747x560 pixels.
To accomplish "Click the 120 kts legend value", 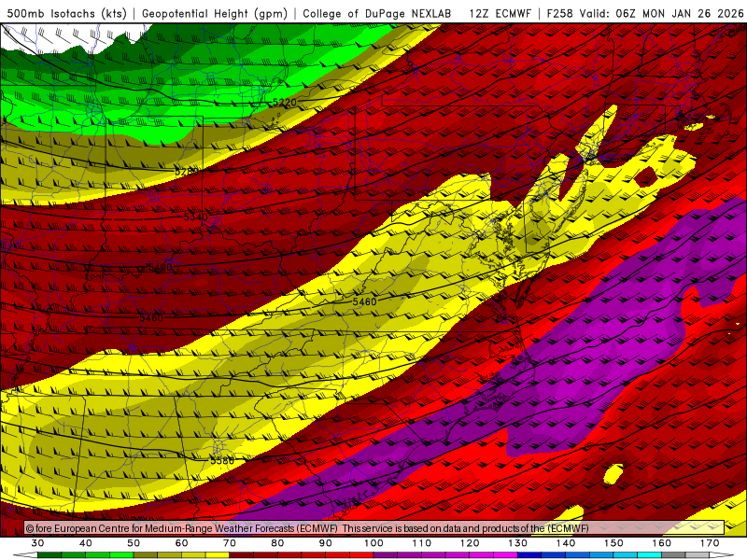I will [470, 543].
